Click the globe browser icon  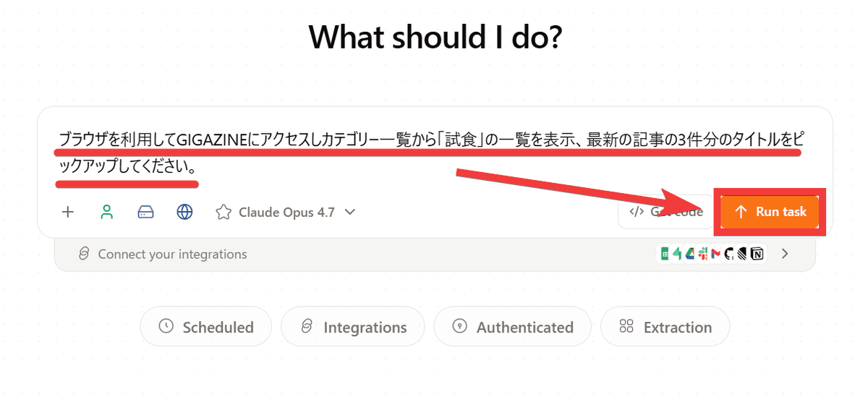[185, 212]
